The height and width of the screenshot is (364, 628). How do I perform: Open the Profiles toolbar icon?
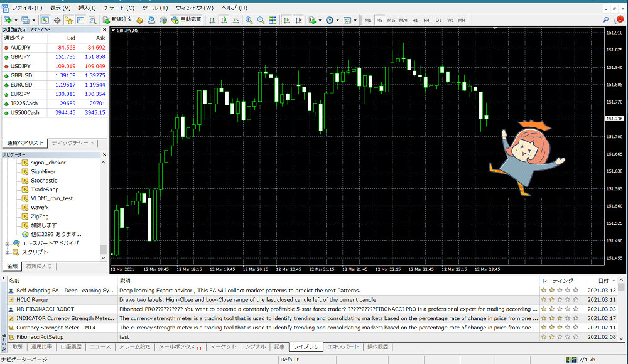[x=25, y=20]
